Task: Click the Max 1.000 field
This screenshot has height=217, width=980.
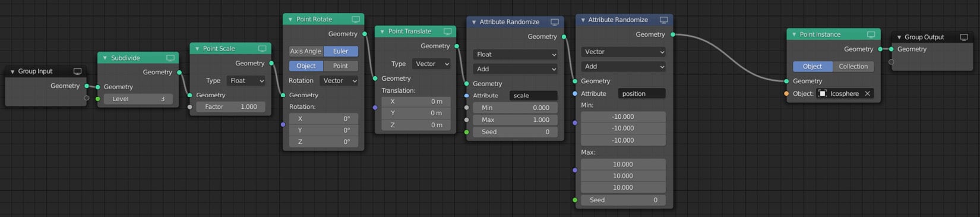Action: coord(515,120)
